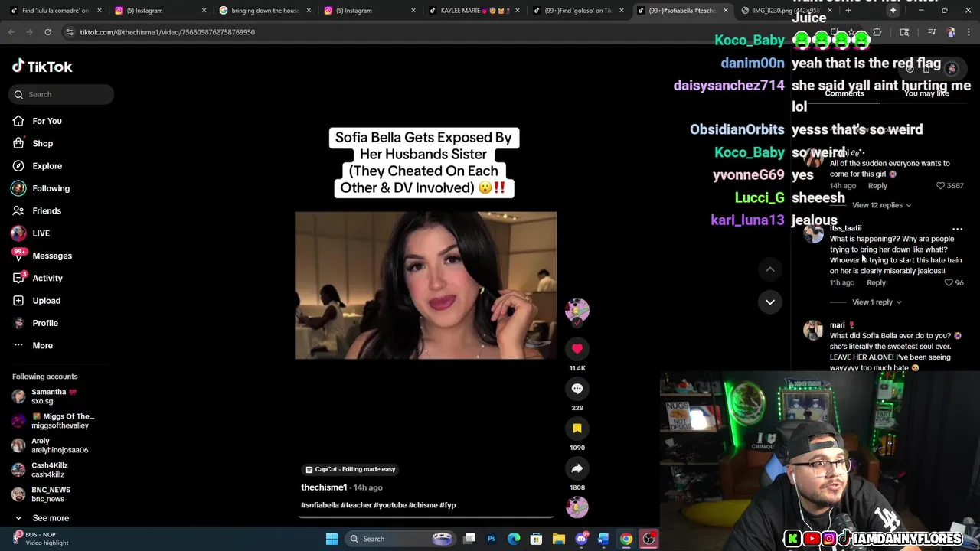Like the video with heart icon
The image size is (980, 551).
point(577,349)
